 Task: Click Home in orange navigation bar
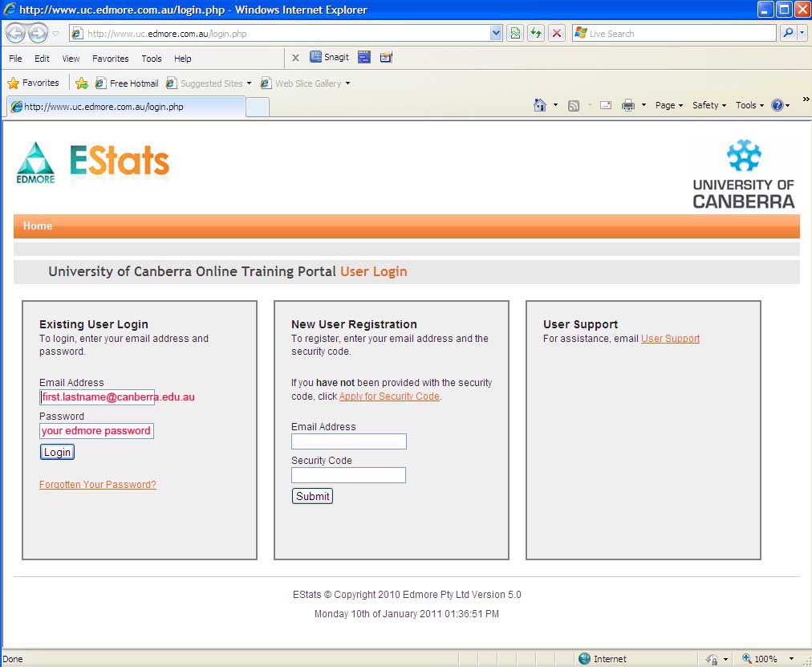[38, 226]
